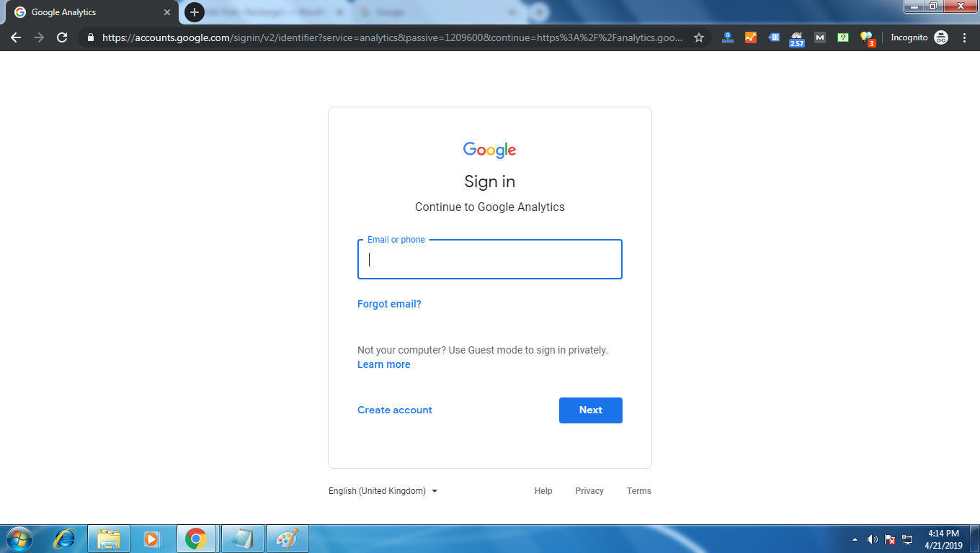Click the green question mark extension

tap(843, 37)
